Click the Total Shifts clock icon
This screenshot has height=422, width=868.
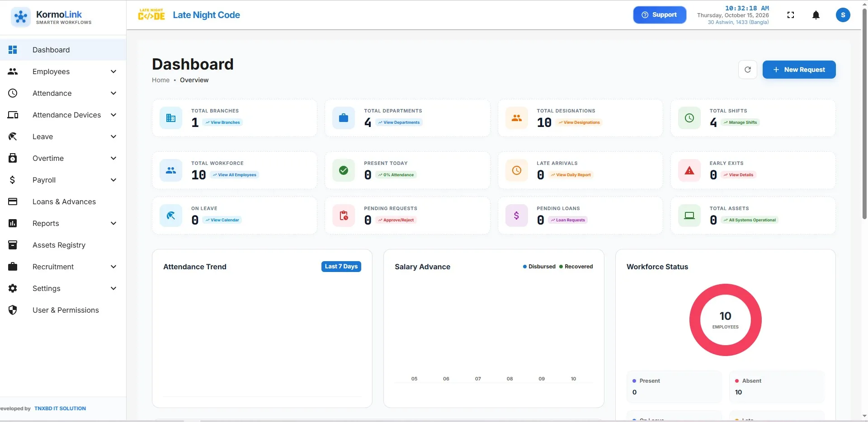[x=689, y=118]
